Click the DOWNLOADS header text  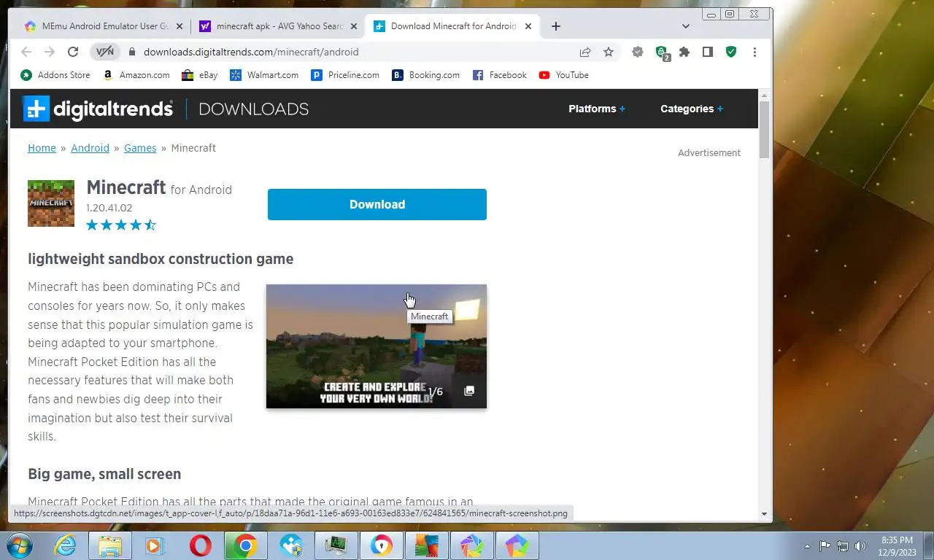(x=253, y=109)
